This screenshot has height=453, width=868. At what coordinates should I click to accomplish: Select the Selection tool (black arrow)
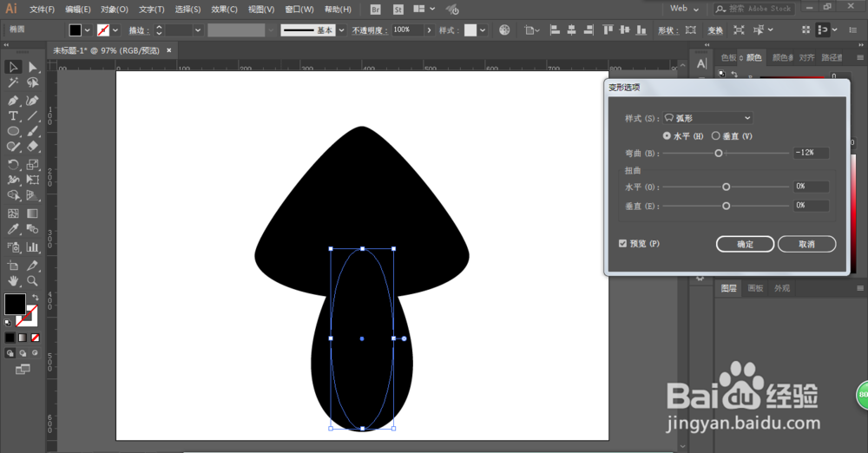point(13,67)
